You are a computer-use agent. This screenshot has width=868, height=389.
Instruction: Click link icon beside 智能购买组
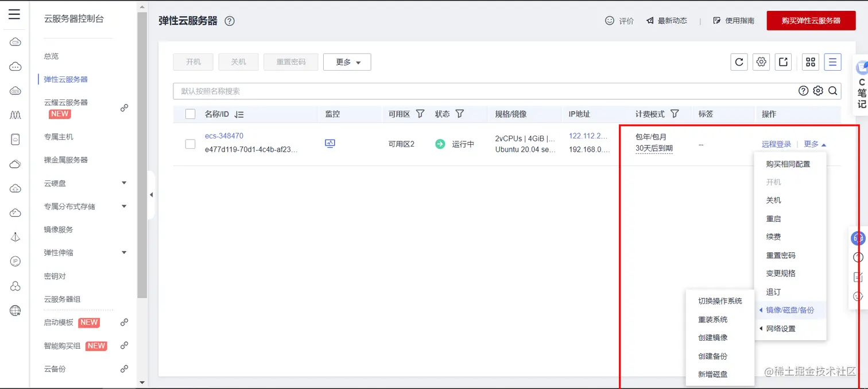[x=124, y=345]
